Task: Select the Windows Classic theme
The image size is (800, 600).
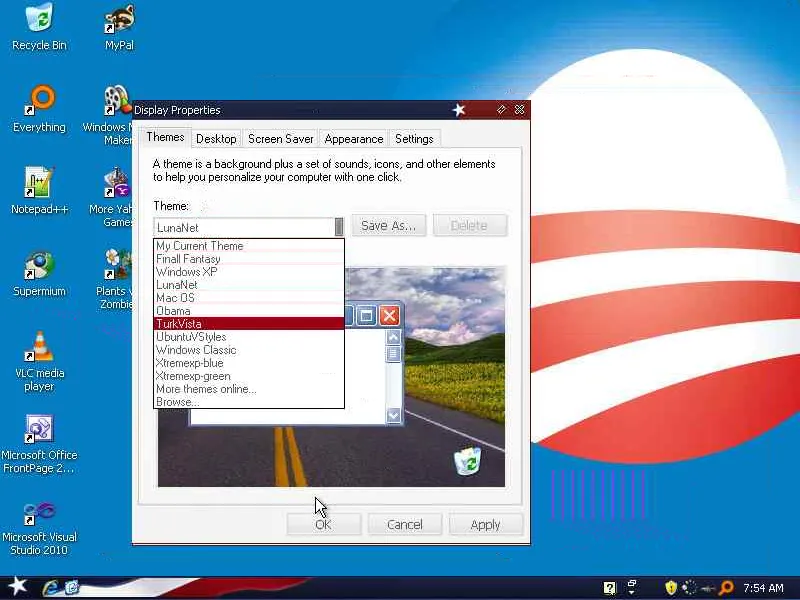Action: pos(249,350)
